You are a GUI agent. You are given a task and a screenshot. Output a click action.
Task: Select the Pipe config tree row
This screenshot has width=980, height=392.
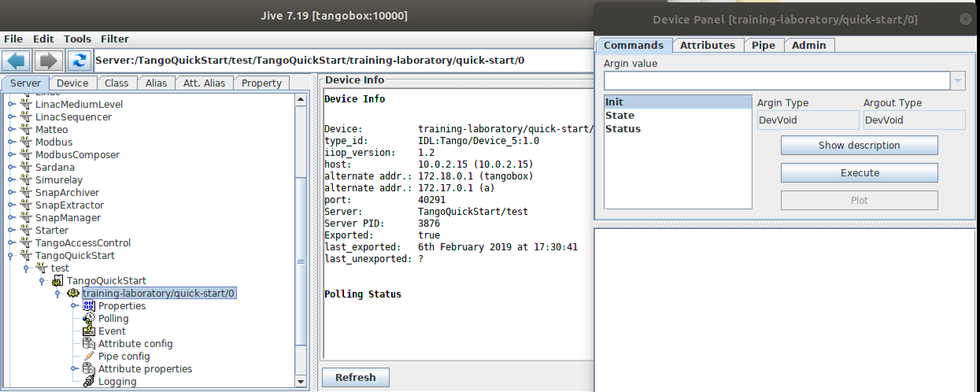(124, 356)
